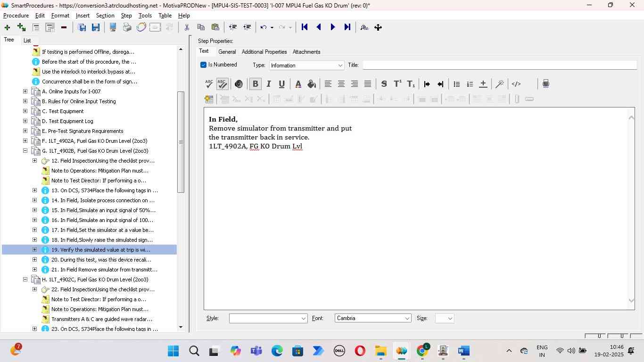Open the Tools menu

pos(145,16)
